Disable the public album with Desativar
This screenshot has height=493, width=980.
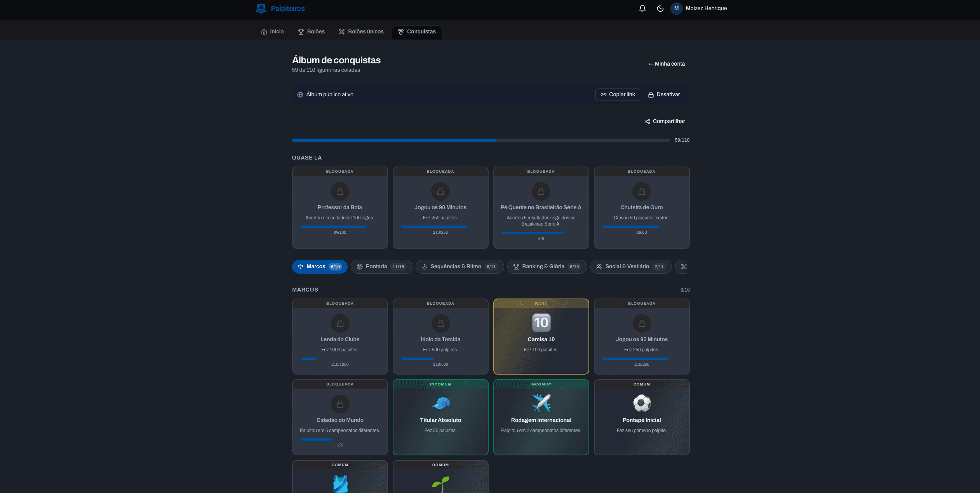tap(664, 95)
